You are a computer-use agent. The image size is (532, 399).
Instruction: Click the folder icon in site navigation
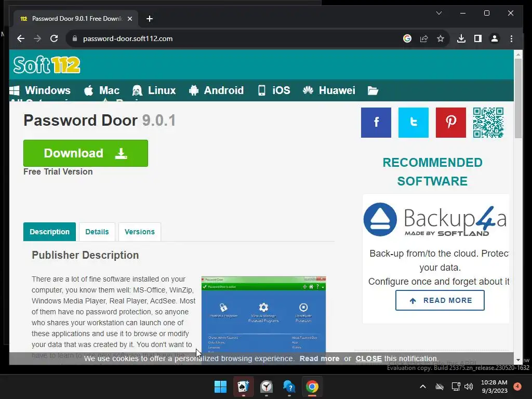click(x=373, y=90)
